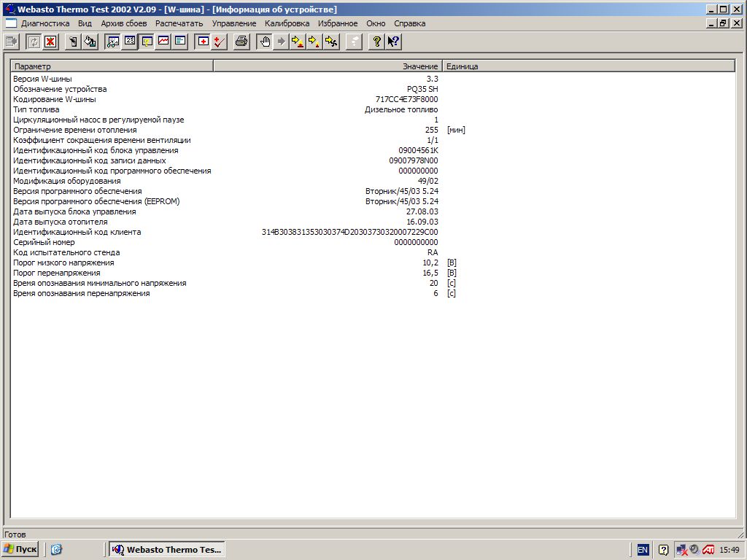Click the red X stop icon

tap(50, 42)
